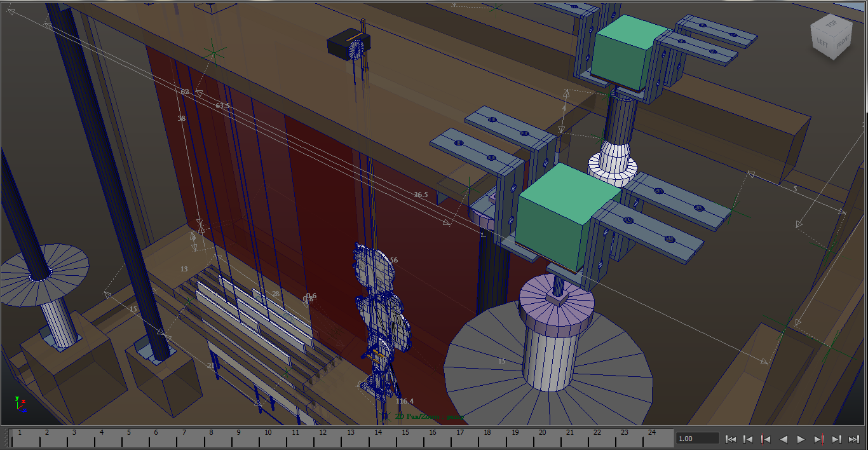This screenshot has height=450, width=868.
Task: Select the LEFT face of the view cube
Action: click(x=823, y=43)
